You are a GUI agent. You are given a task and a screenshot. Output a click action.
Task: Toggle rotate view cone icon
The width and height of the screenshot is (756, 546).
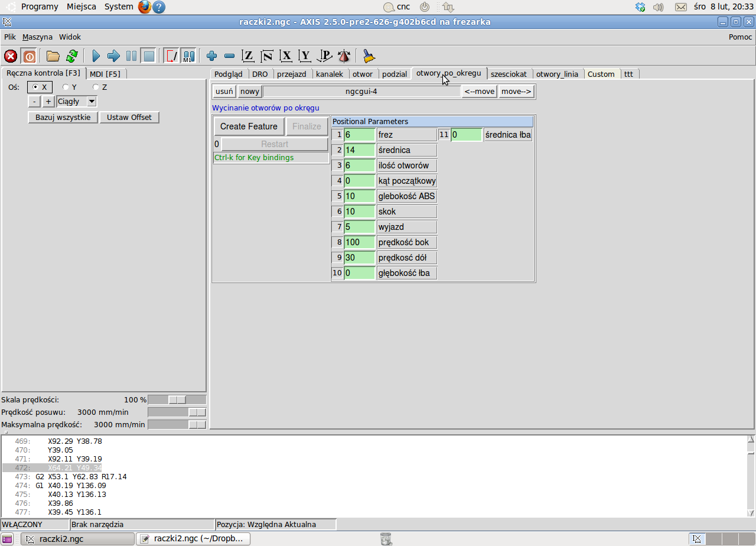pos(344,56)
